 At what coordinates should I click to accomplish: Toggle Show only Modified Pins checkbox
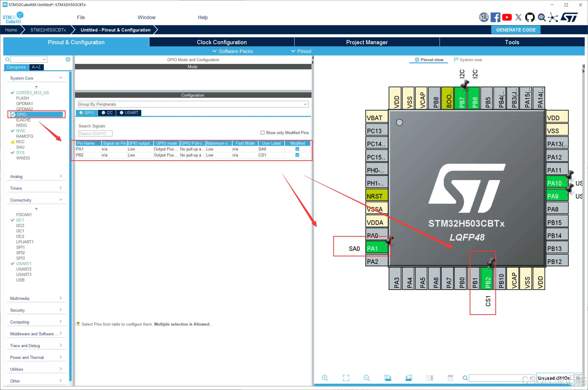click(x=262, y=133)
